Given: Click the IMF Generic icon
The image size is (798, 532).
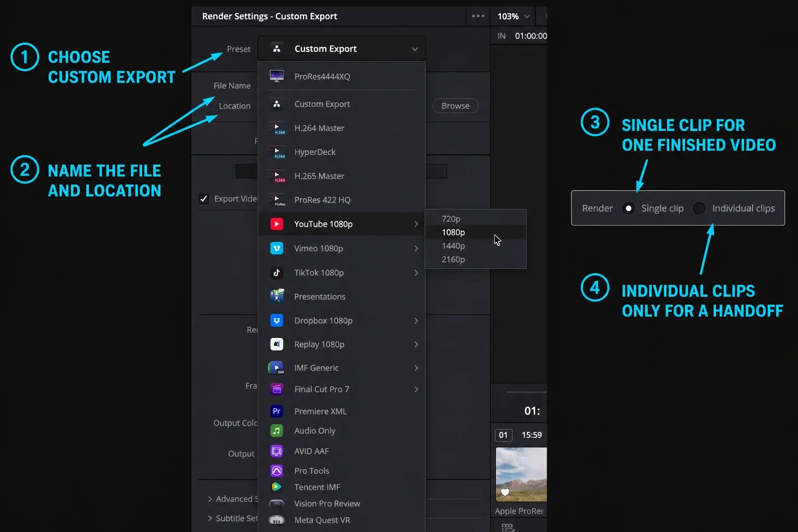Looking at the screenshot, I should click(x=276, y=368).
